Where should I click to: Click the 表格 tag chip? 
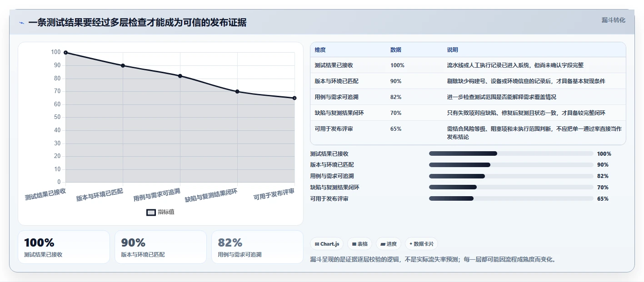(359, 244)
